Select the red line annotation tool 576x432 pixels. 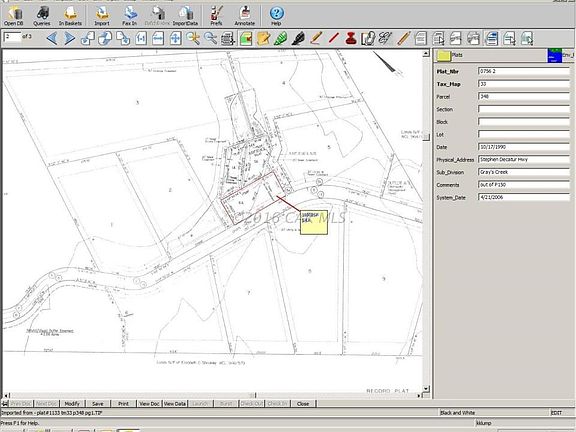coord(334,38)
